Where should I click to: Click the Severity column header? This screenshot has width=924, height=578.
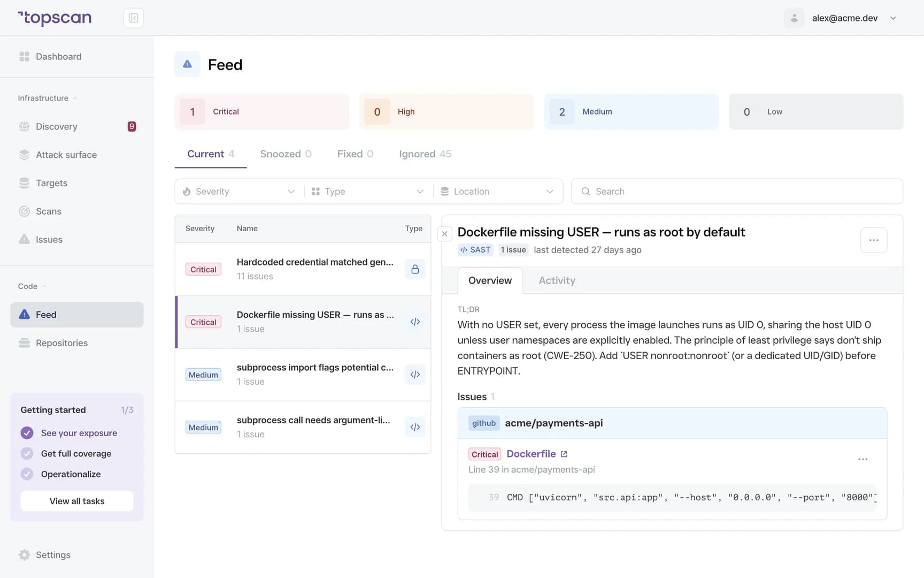199,229
